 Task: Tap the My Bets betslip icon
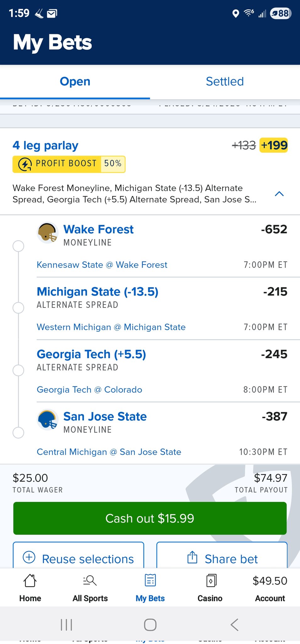150,580
